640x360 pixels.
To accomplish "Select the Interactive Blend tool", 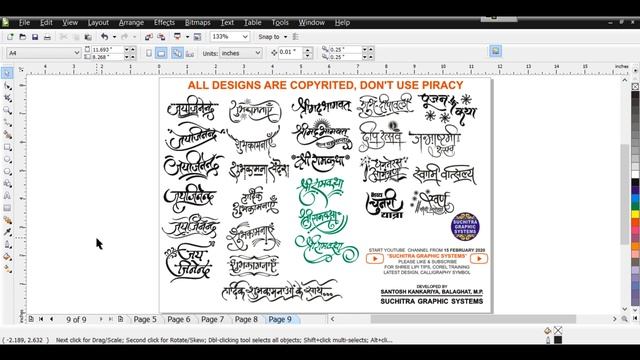I will [x=7, y=220].
